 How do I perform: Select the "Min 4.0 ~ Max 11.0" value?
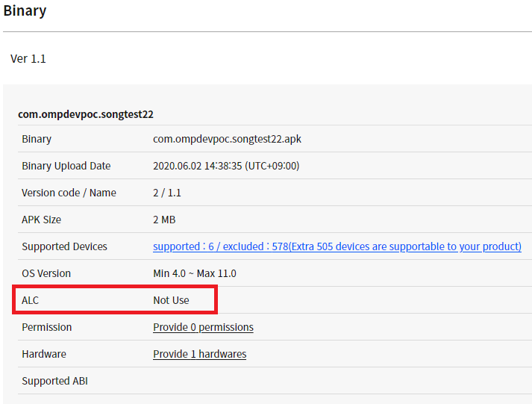coord(194,273)
